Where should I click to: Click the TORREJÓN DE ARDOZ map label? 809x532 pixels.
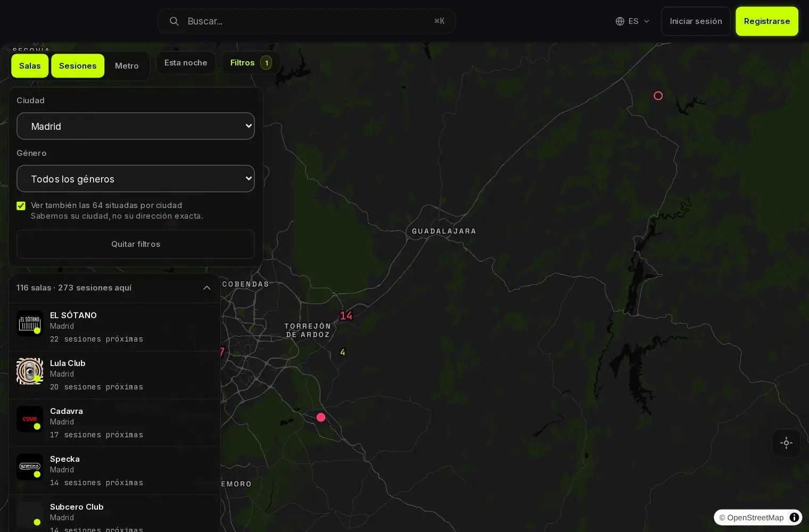coord(308,330)
